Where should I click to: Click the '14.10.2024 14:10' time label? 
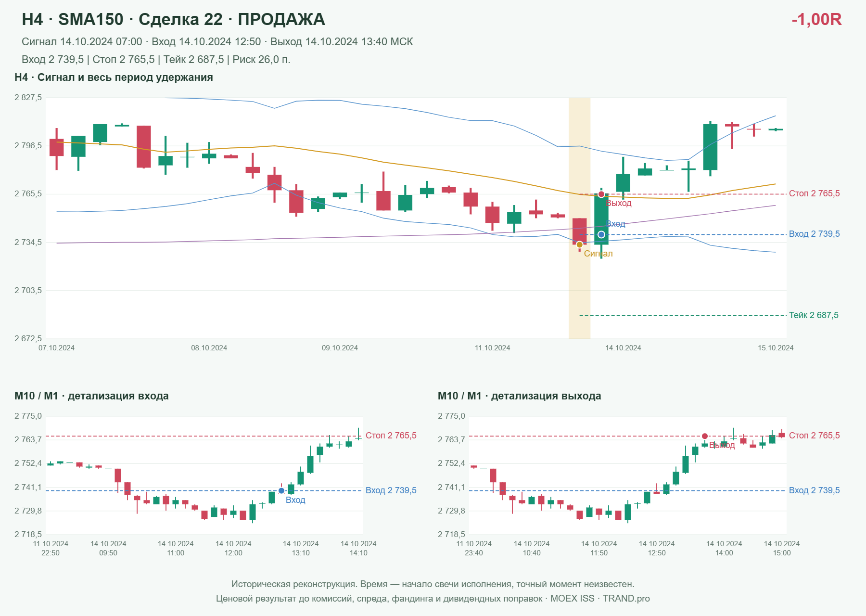pos(358,548)
